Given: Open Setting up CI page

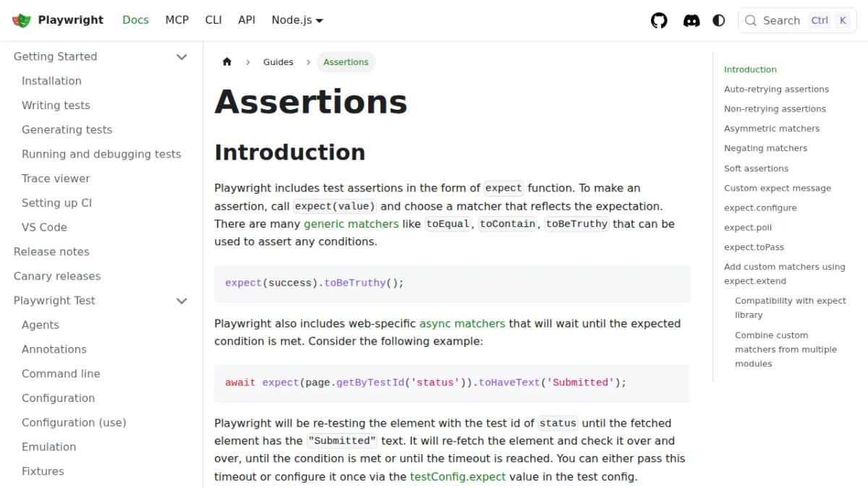Looking at the screenshot, I should (x=56, y=203).
